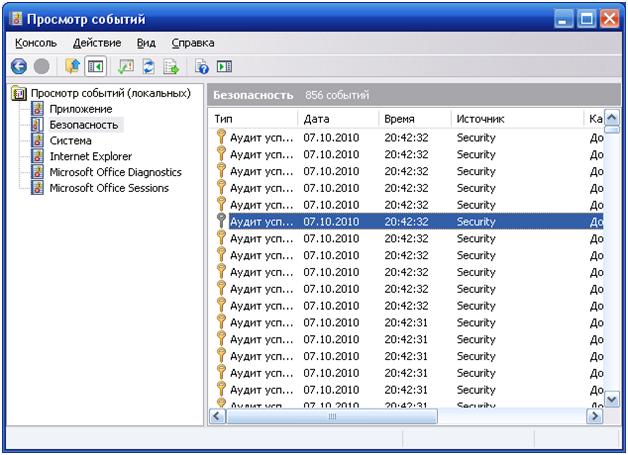Click the vertical scrollbar down arrow

(612, 399)
